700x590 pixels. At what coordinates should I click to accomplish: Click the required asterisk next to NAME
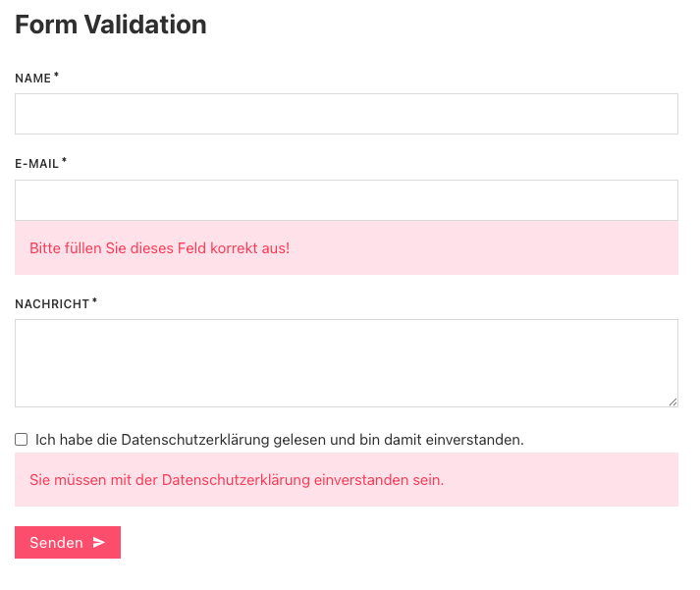[x=57, y=75]
